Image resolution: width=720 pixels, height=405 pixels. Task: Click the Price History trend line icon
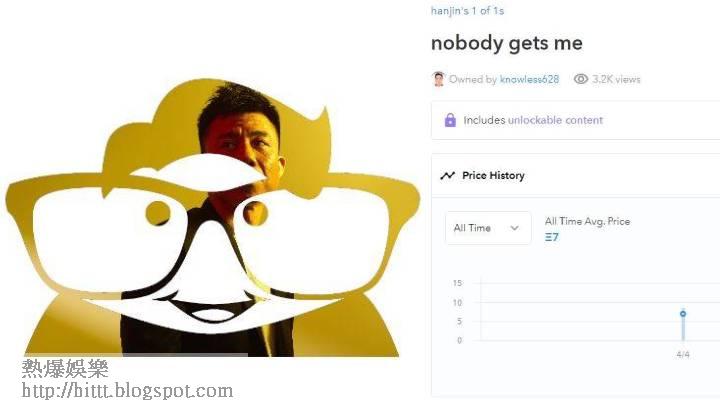coord(447,175)
